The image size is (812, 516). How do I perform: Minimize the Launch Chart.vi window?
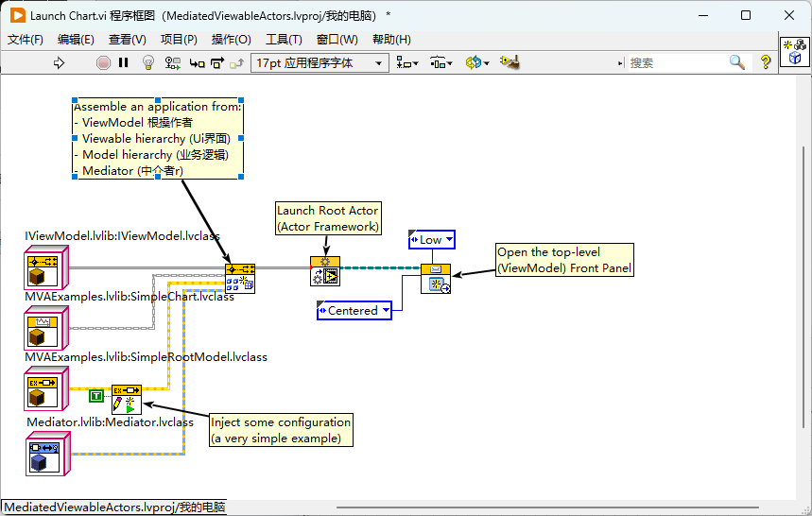click(702, 15)
